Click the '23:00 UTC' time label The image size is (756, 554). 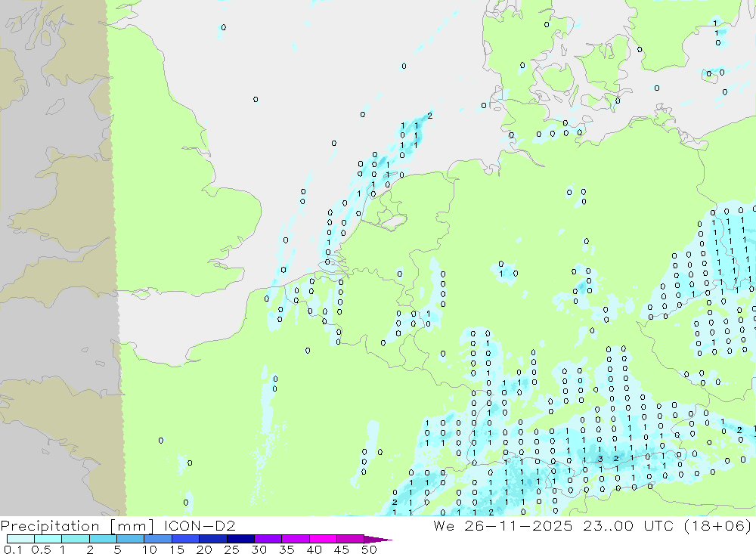point(627,525)
